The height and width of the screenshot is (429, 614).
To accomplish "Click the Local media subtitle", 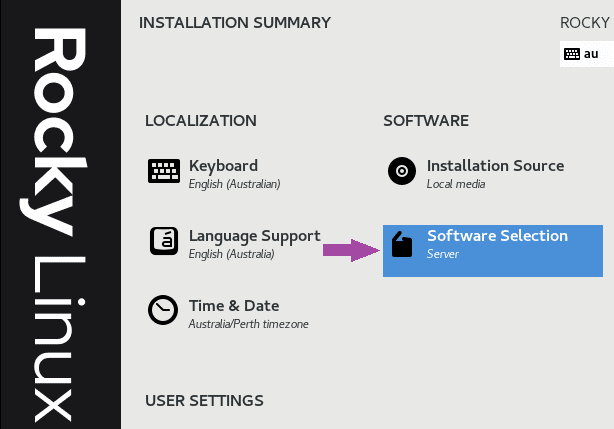I will coord(456,184).
